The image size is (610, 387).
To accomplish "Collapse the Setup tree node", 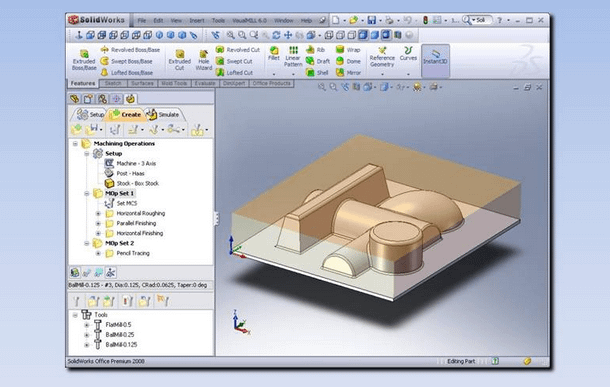I will 87,154.
